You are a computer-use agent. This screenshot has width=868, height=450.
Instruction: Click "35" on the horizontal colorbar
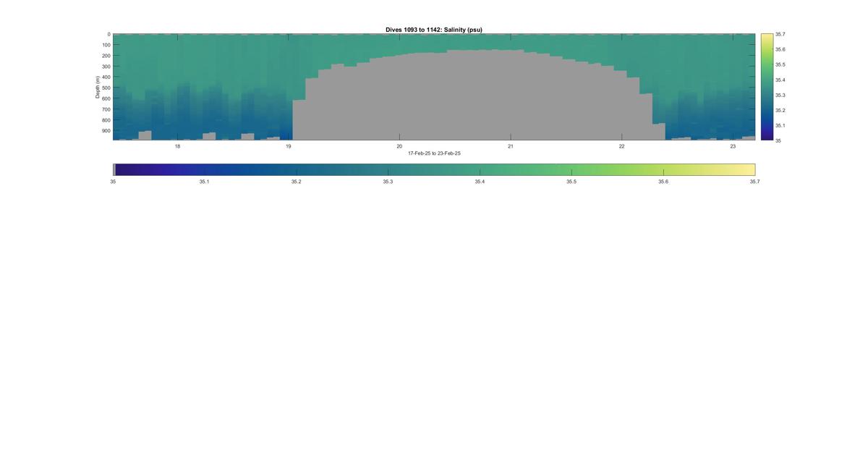pyautogui.click(x=113, y=182)
